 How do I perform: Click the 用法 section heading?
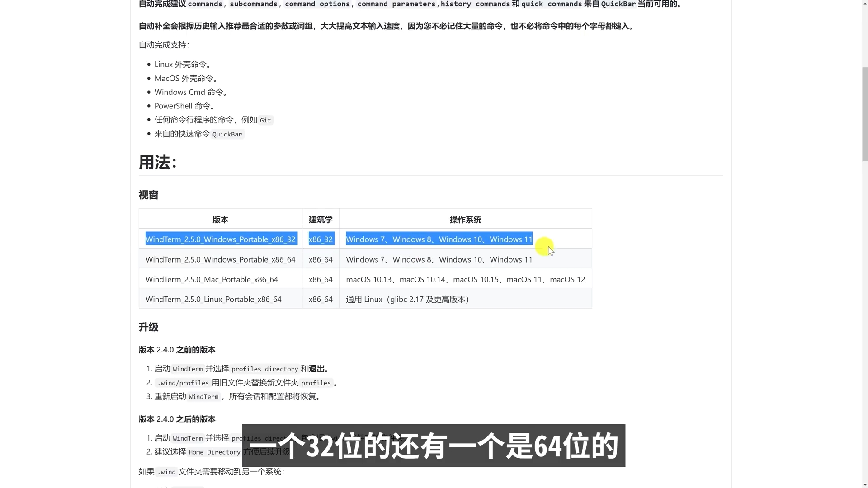tap(157, 162)
